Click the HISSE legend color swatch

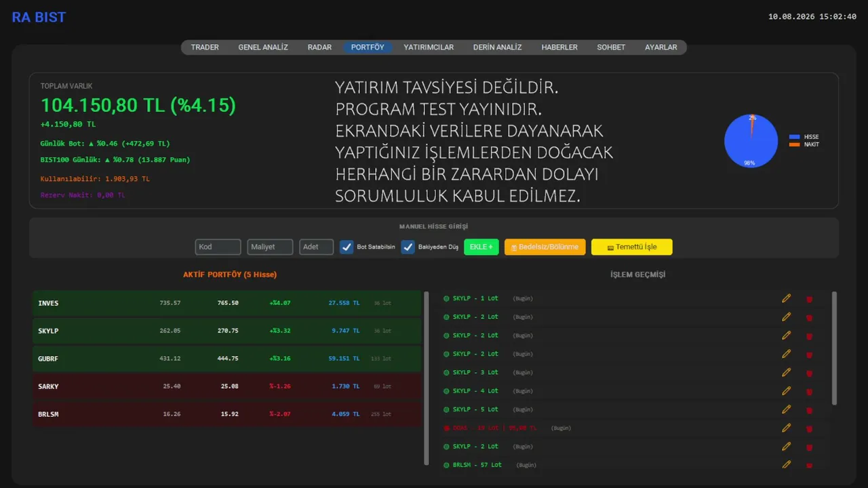pyautogui.click(x=795, y=137)
